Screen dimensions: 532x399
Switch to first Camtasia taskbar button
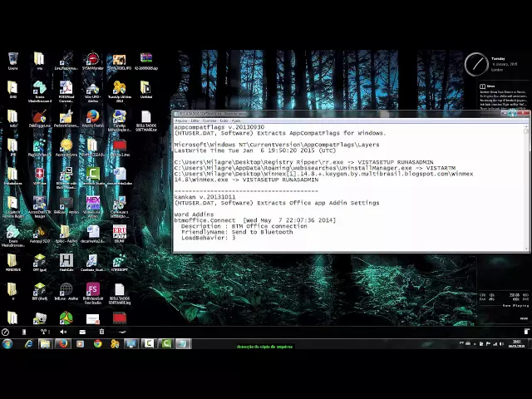(149, 343)
